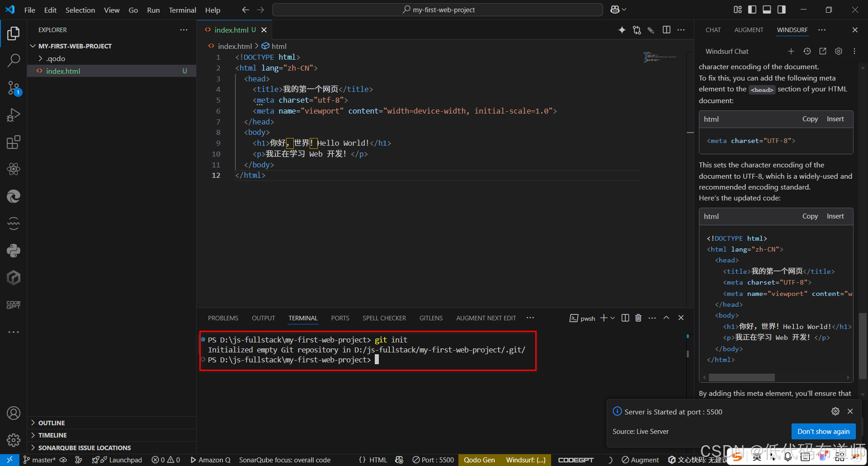
Task: Click the master branch status bar item
Action: click(39, 460)
